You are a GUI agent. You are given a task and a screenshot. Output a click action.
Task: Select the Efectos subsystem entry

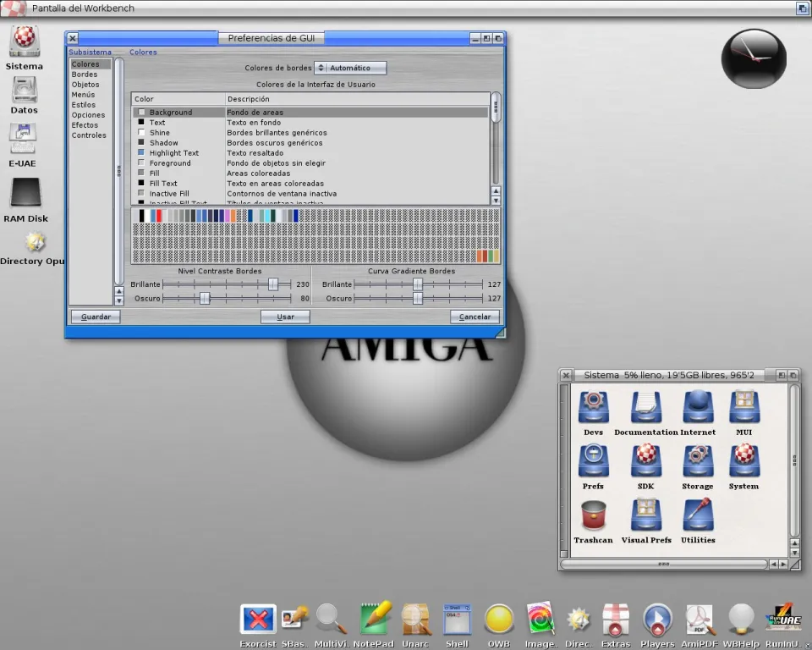[x=85, y=125]
